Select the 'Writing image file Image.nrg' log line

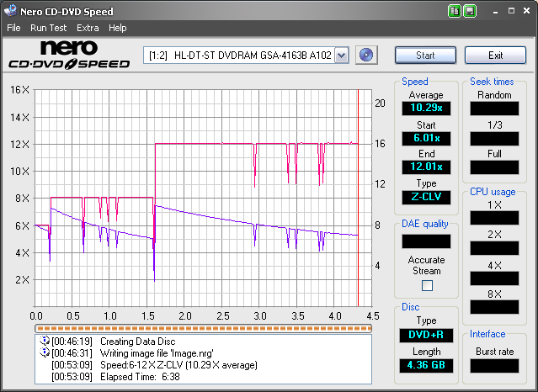click(157, 353)
